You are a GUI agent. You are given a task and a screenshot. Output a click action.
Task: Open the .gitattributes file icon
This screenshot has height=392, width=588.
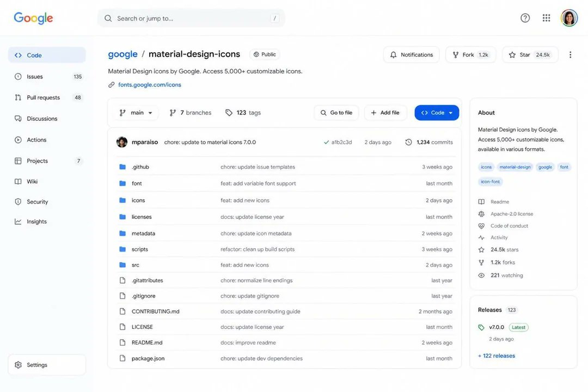122,280
